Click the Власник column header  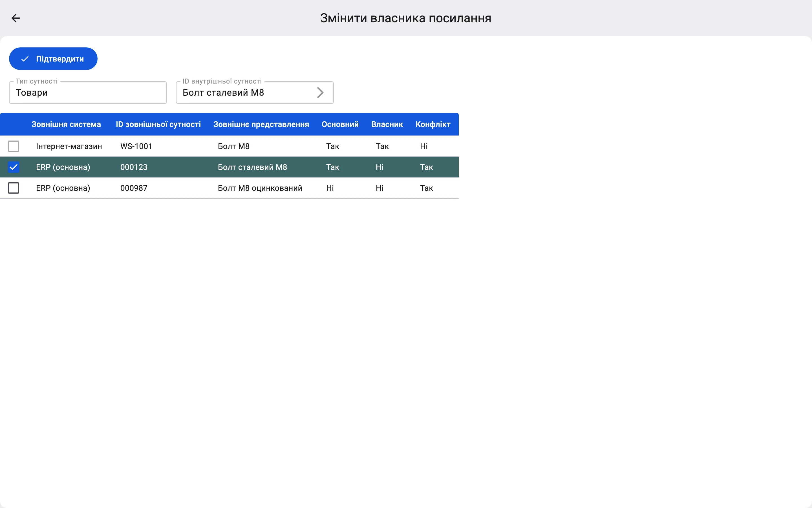[387, 124]
